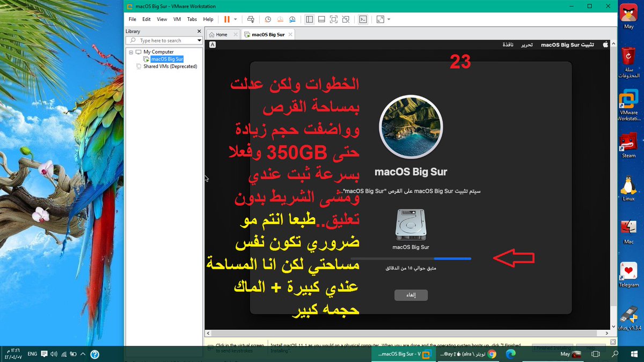Pause the virtual machine with the orange button
The height and width of the screenshot is (362, 644).
pyautogui.click(x=227, y=19)
